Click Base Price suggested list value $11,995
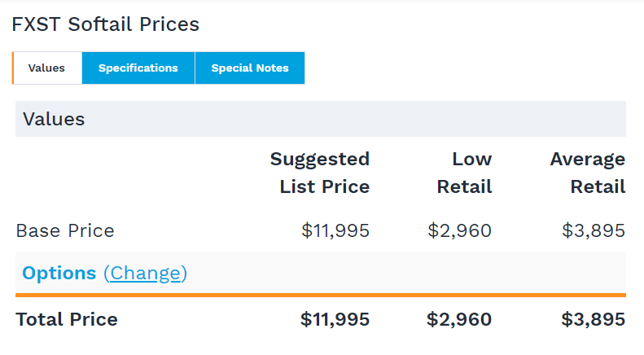644x355 pixels. coord(335,231)
